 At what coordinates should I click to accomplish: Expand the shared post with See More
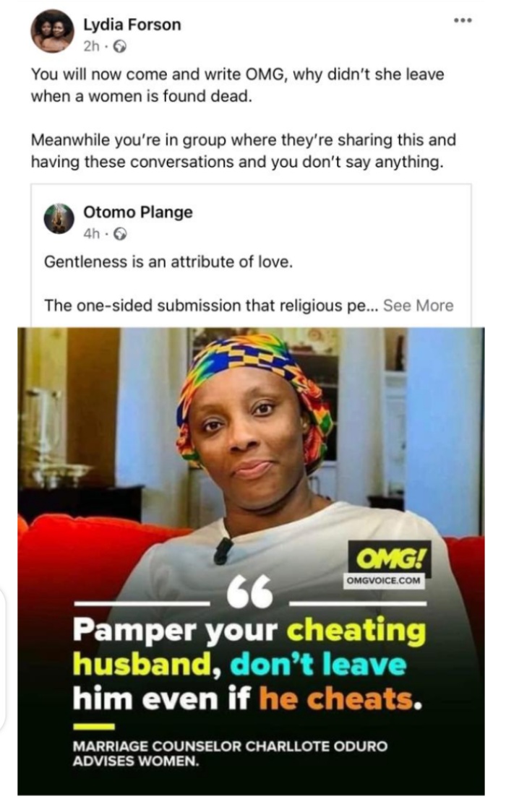418,306
